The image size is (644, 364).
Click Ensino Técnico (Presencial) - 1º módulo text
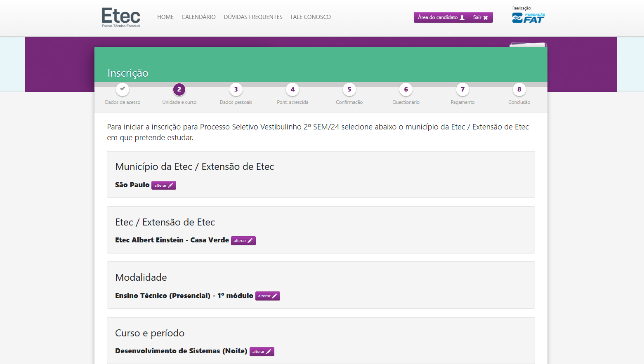point(184,296)
